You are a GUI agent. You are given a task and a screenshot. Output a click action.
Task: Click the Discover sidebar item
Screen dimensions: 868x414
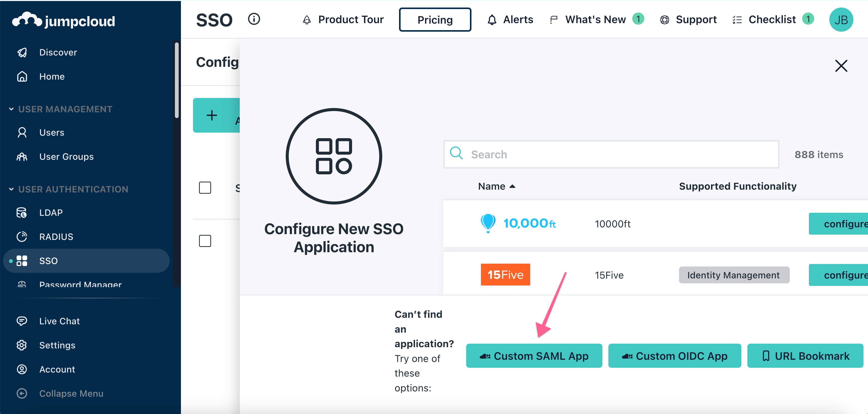click(58, 52)
